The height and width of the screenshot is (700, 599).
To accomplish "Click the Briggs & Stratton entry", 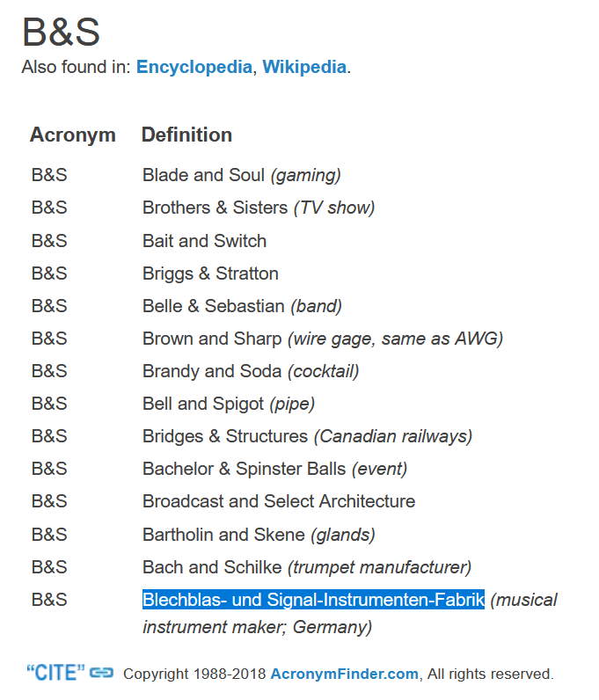I will click(x=210, y=273).
